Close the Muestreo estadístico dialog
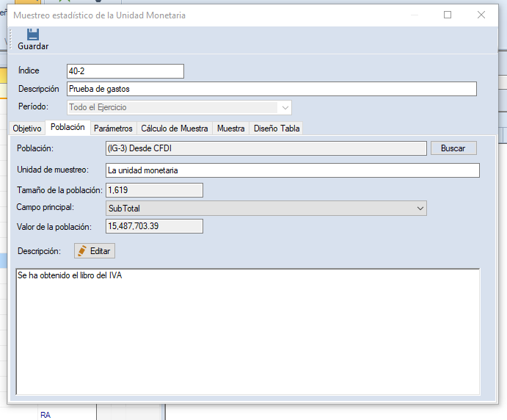 point(481,15)
